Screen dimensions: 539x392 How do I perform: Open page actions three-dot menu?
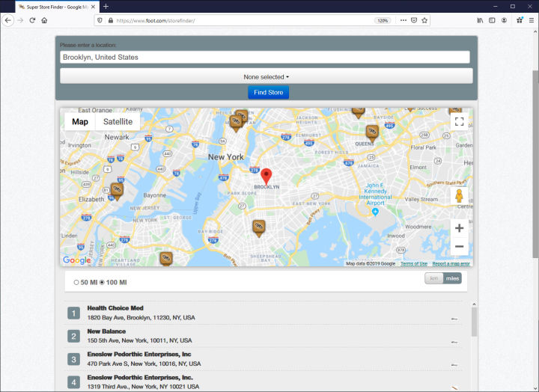[x=404, y=21]
